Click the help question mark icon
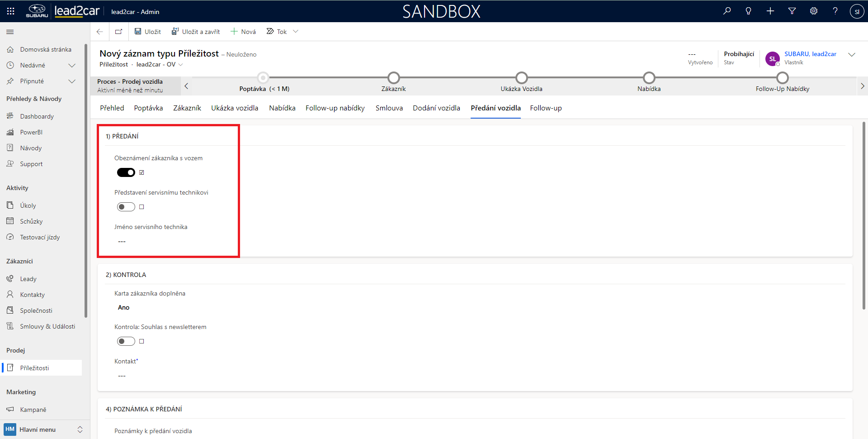Image resolution: width=868 pixels, height=439 pixels. pos(835,11)
